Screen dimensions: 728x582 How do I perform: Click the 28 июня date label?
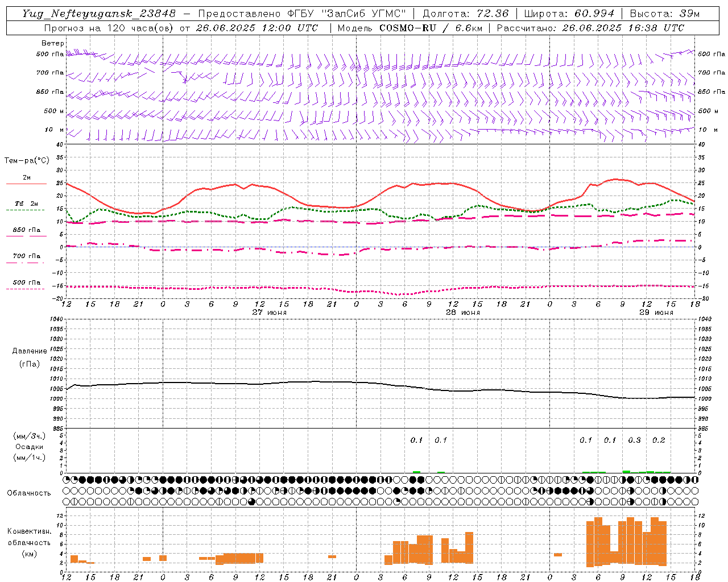tap(463, 313)
